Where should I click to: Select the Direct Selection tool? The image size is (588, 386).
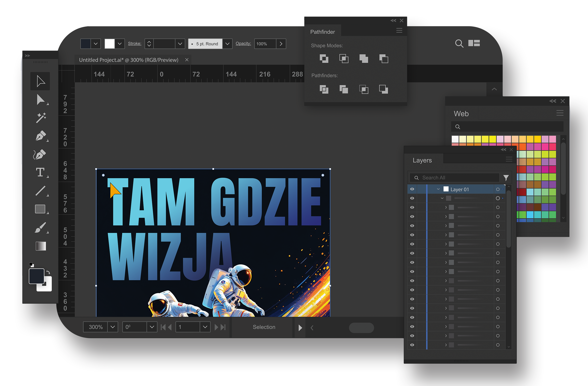(x=41, y=99)
